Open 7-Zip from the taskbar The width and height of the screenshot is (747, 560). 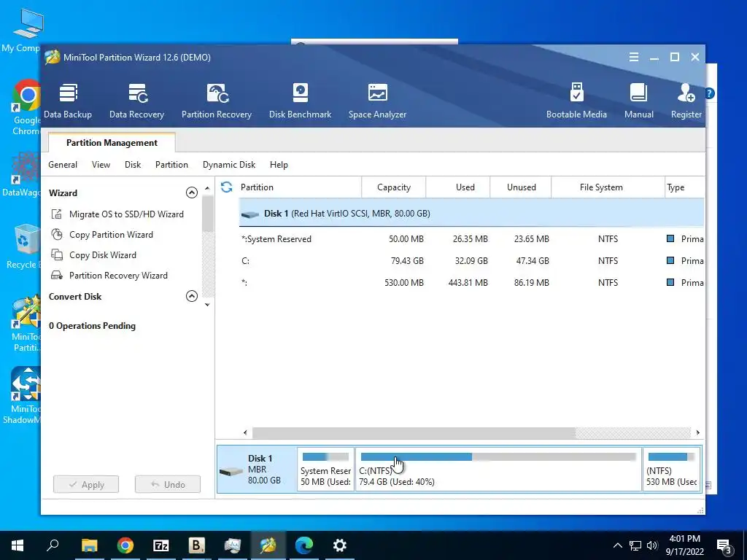click(x=161, y=545)
